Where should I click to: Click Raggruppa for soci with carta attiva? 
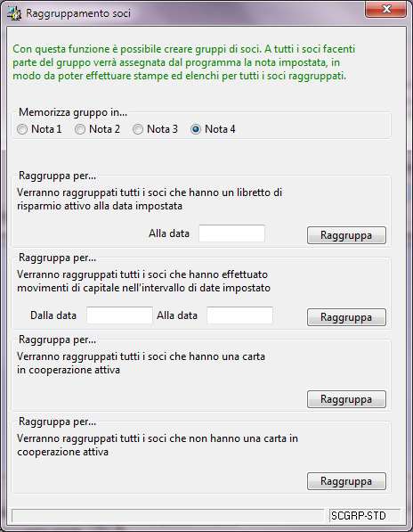point(346,399)
